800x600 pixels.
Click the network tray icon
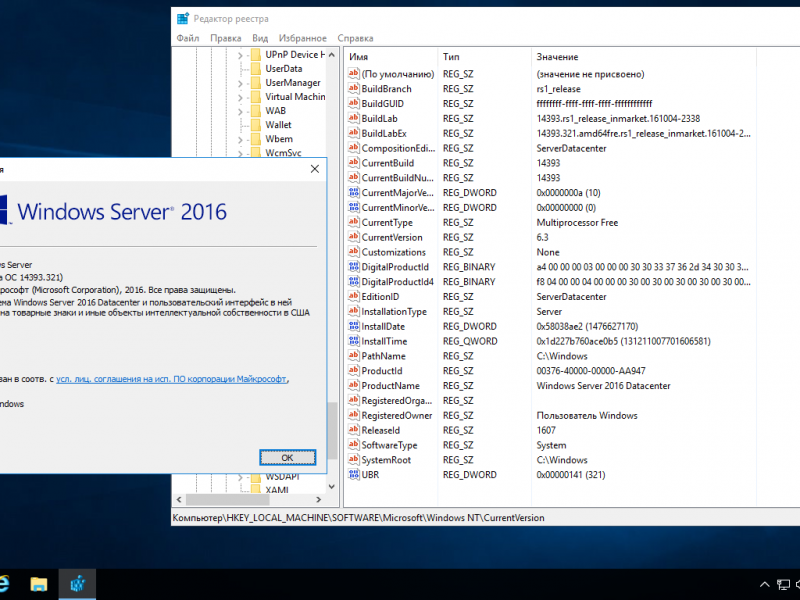783,585
